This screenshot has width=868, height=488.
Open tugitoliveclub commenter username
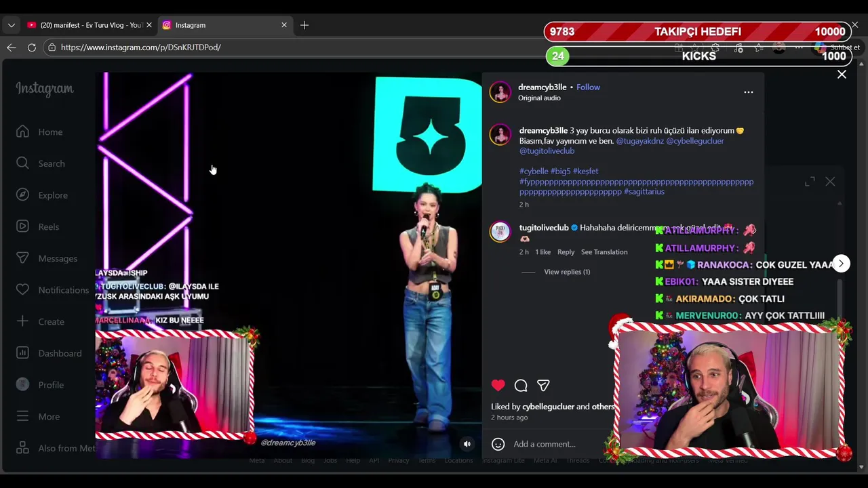(x=544, y=228)
